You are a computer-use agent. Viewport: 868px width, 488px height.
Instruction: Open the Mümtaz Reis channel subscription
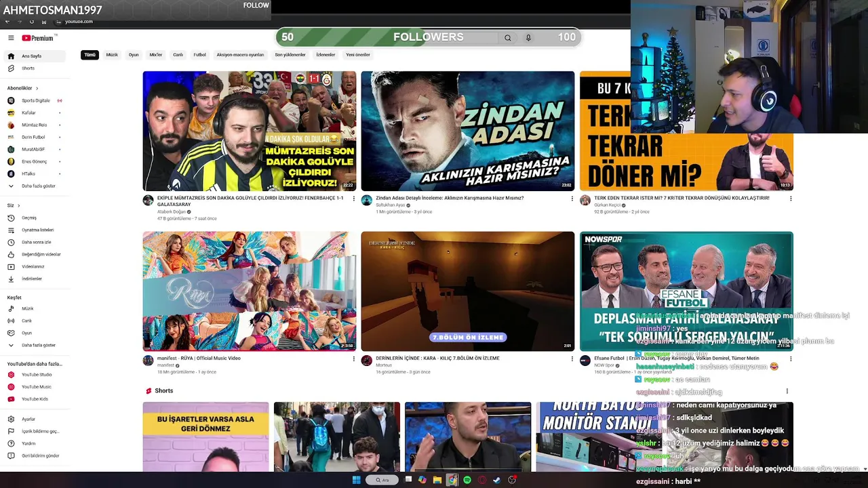[34, 125]
